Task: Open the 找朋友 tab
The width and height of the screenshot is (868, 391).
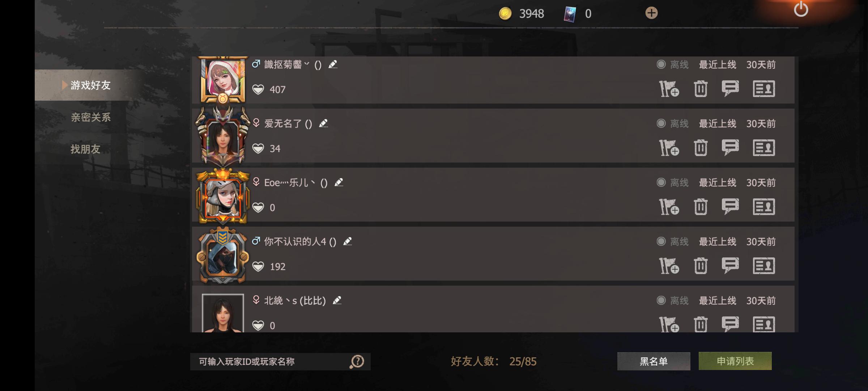Action: click(85, 149)
